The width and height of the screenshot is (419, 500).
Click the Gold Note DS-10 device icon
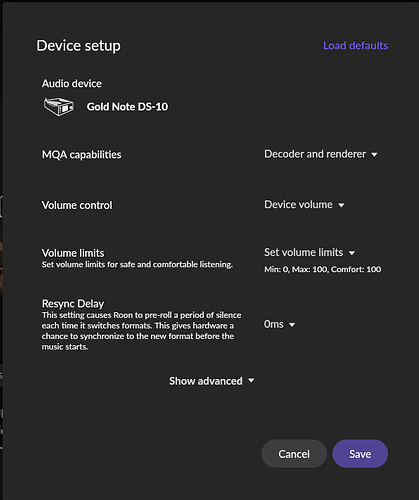coord(59,107)
